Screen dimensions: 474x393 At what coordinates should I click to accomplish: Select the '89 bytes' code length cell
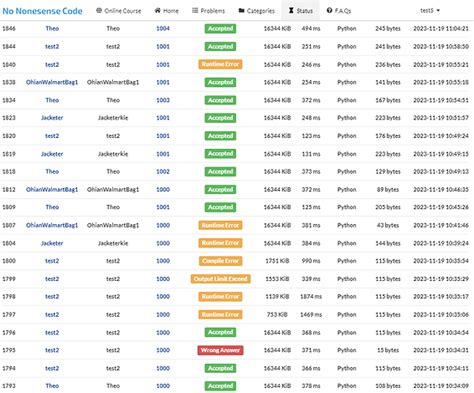pyautogui.click(x=388, y=190)
